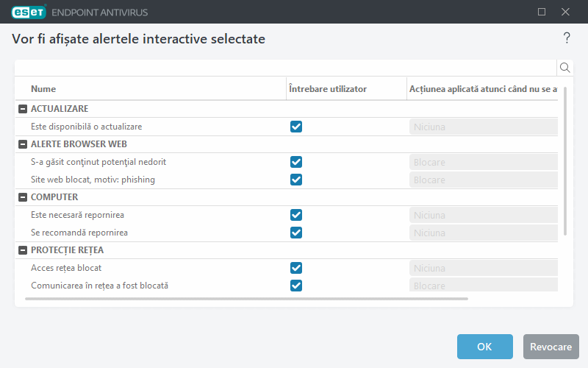Screen dimensions: 588x368
Task: Collapse the ACTUALIZARE group
Action: (x=22, y=109)
